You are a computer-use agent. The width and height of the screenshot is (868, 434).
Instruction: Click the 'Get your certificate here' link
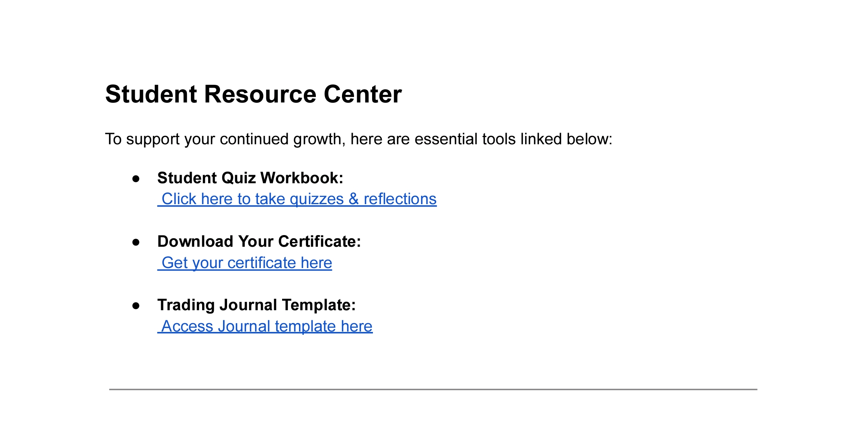click(x=246, y=263)
